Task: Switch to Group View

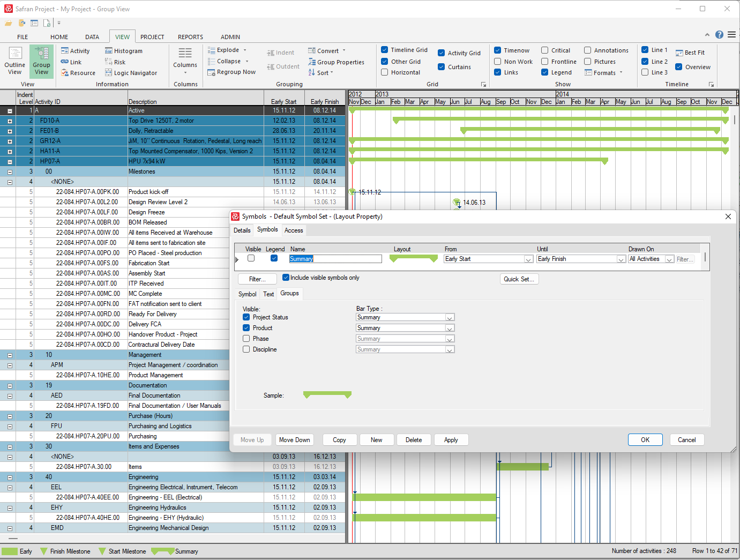Action: pyautogui.click(x=41, y=61)
